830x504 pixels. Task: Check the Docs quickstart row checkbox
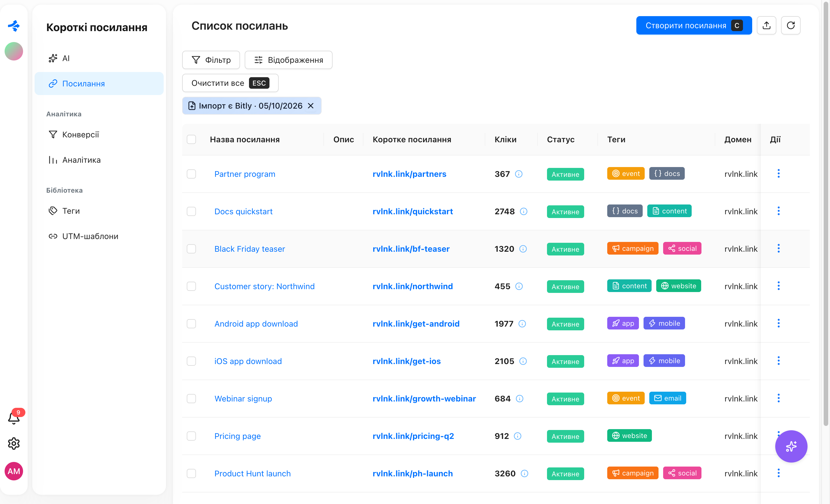(191, 211)
